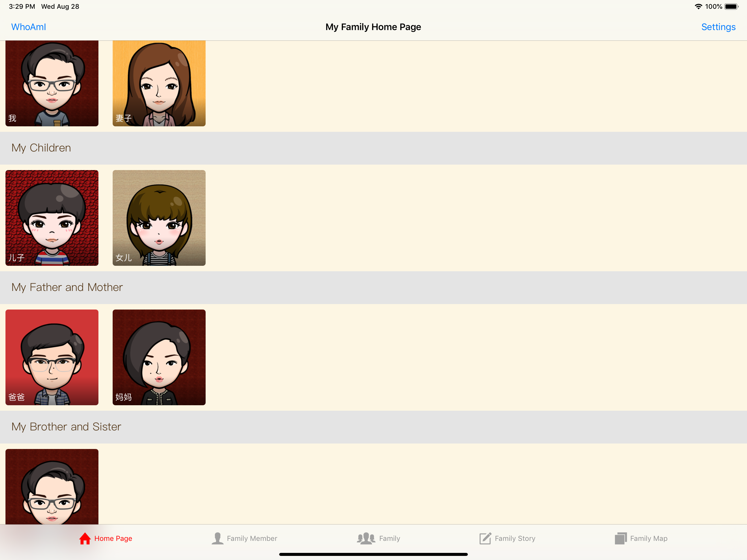Check the Wi-Fi status icon
The width and height of the screenshot is (747, 560).
point(698,6)
